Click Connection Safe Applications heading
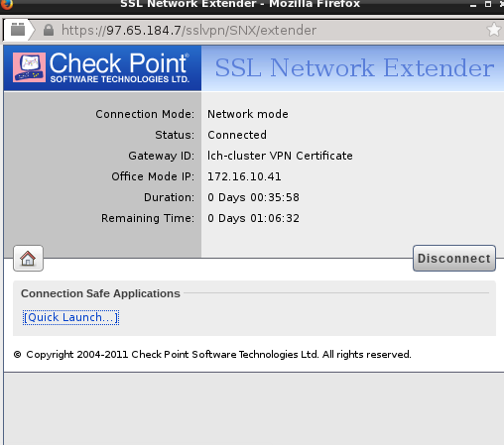Viewport: 504px width, 445px height. 100,293
